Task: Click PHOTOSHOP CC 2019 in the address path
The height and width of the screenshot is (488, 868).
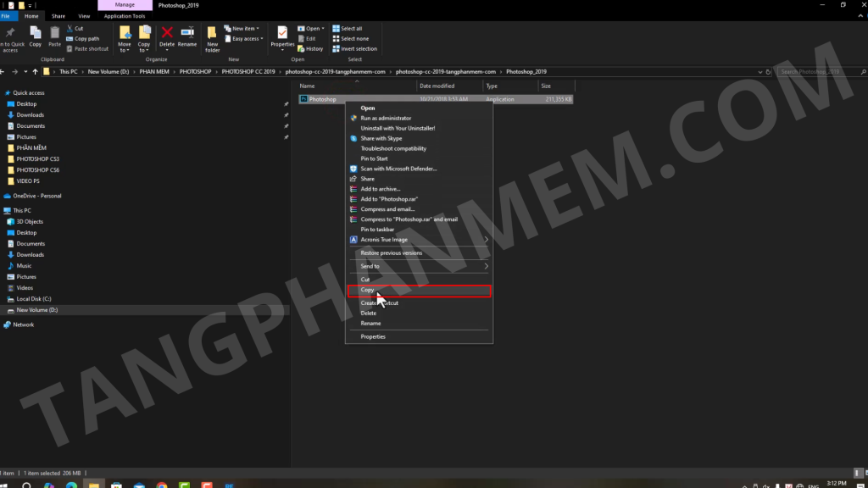Action: 248,72
